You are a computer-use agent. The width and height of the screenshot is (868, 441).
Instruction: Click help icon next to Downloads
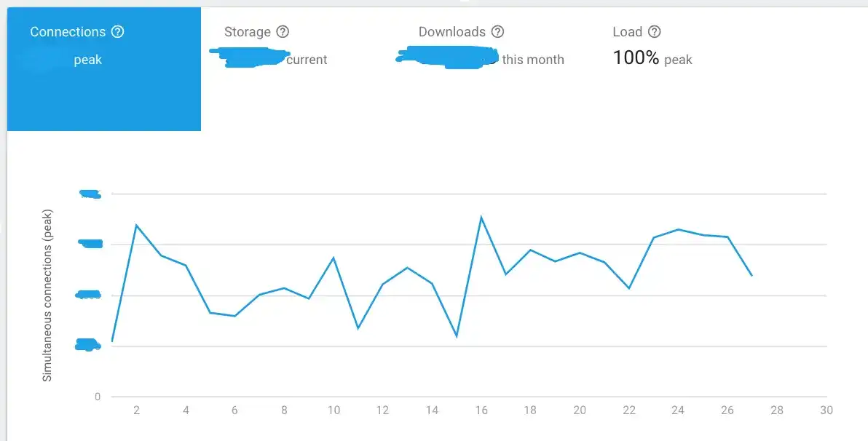(x=497, y=31)
